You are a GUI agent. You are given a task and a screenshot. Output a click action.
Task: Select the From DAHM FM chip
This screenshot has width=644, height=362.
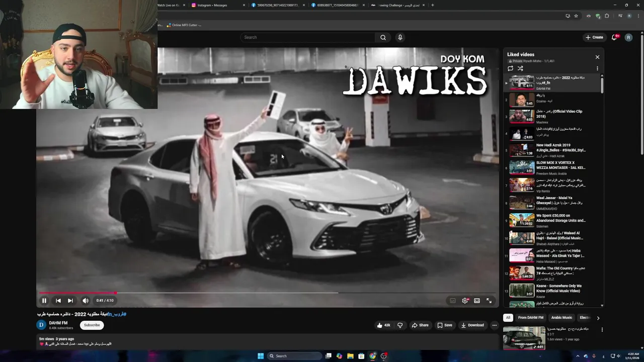coord(531,318)
